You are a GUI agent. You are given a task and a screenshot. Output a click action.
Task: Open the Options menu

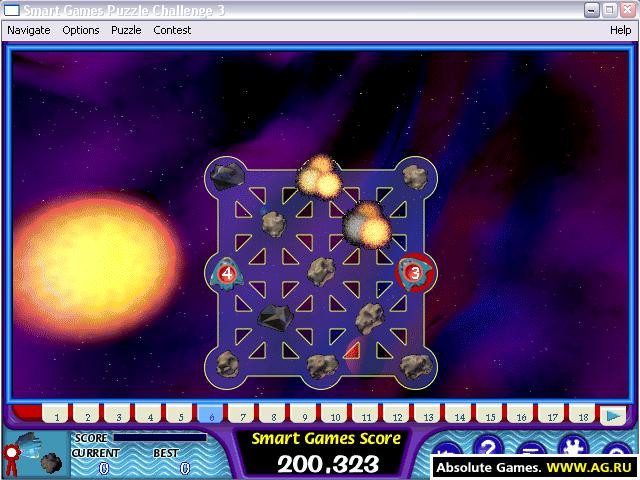click(x=81, y=30)
